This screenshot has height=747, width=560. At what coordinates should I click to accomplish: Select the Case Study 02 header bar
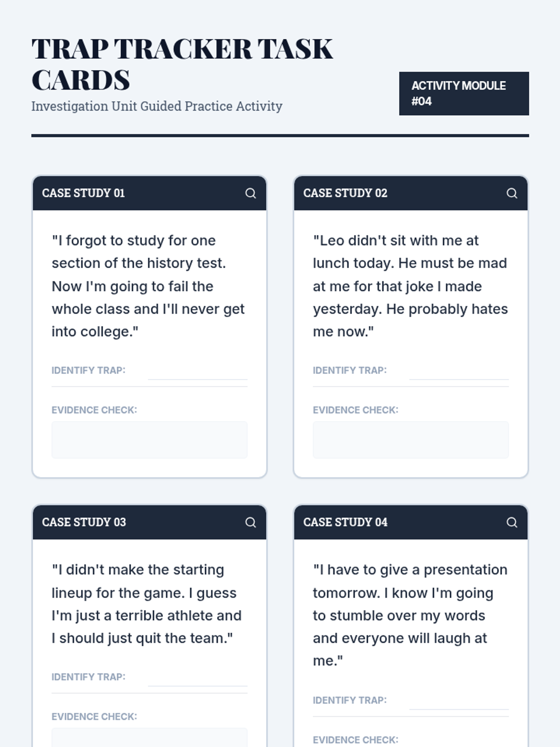coord(401,193)
